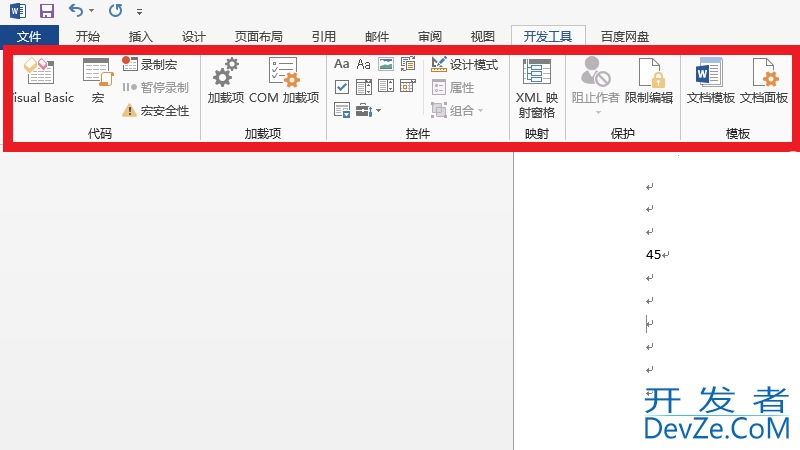The width and height of the screenshot is (800, 450).
Task: Open 宏安全性 macro security settings
Action: pos(156,110)
